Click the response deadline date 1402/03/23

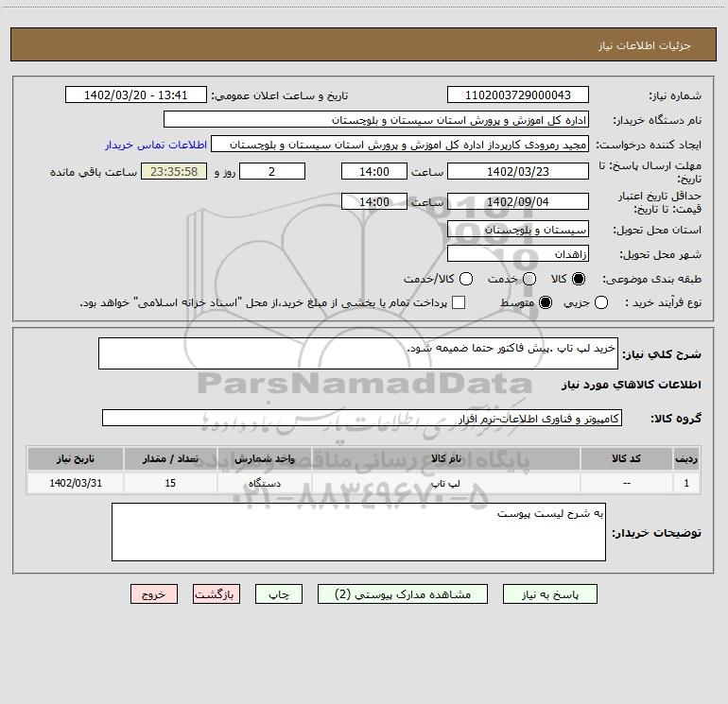click(x=518, y=171)
